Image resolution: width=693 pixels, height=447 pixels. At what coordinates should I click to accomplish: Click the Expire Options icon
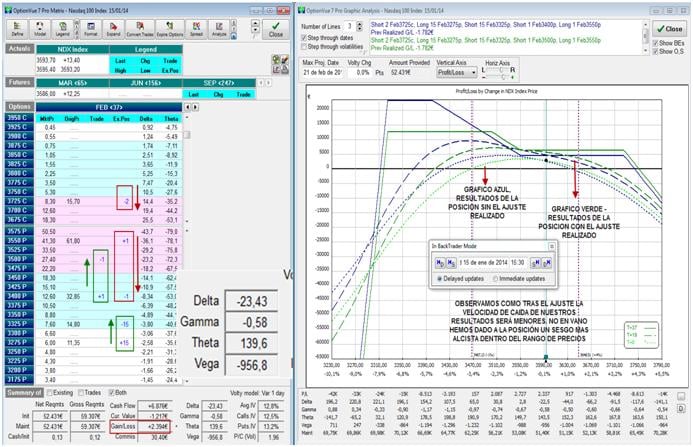[170, 27]
